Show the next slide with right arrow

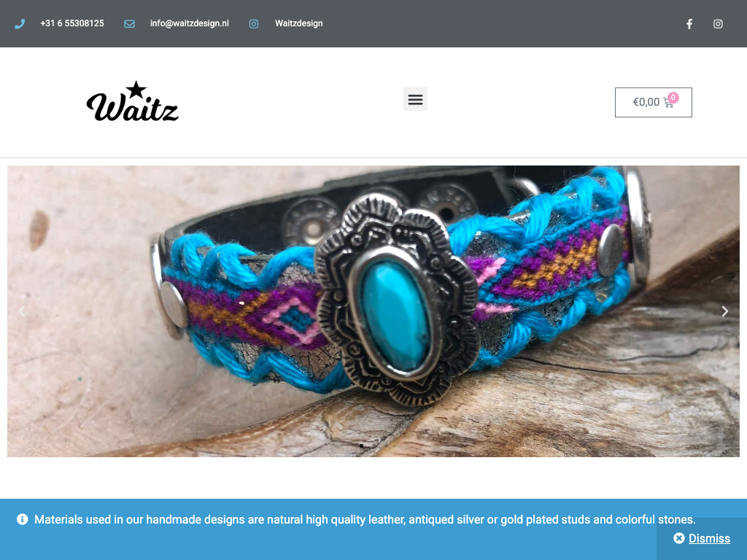(x=724, y=311)
